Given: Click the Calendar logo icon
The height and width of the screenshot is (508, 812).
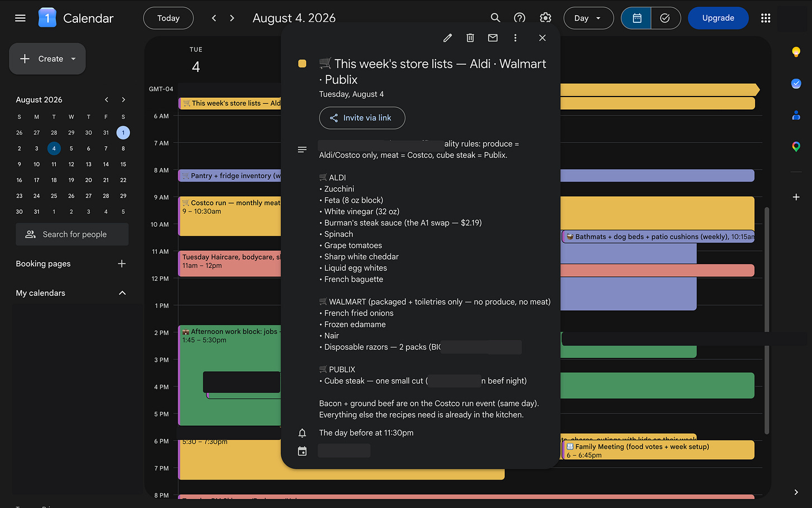Looking at the screenshot, I should 47,18.
